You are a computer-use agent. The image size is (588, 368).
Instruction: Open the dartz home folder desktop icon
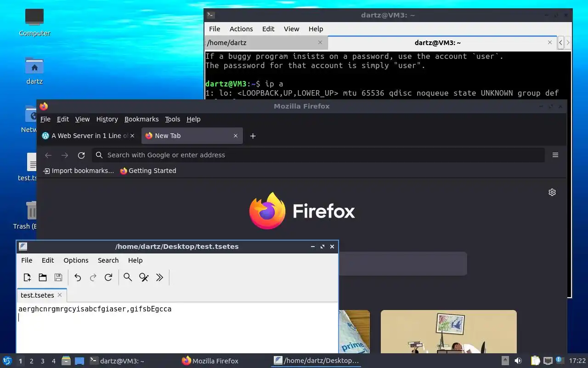click(34, 70)
